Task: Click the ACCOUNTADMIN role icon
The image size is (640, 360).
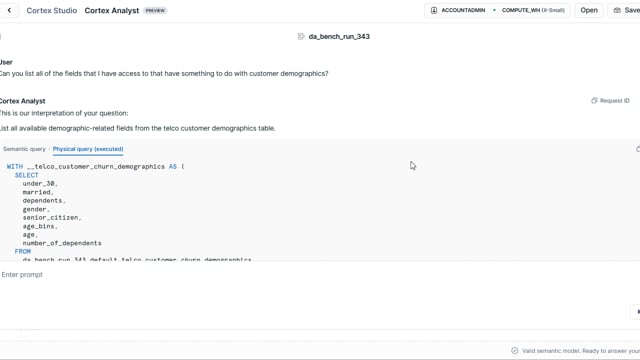Action: 433,10
